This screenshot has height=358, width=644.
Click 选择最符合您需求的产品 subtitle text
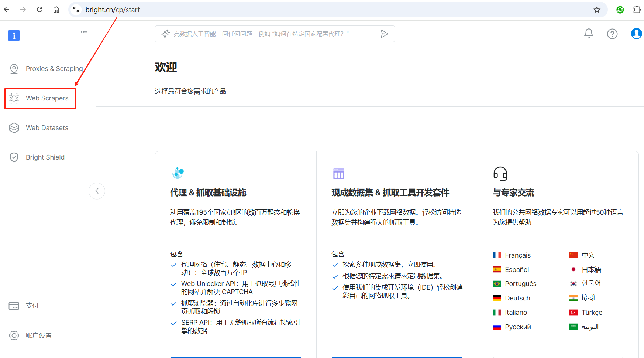click(190, 91)
